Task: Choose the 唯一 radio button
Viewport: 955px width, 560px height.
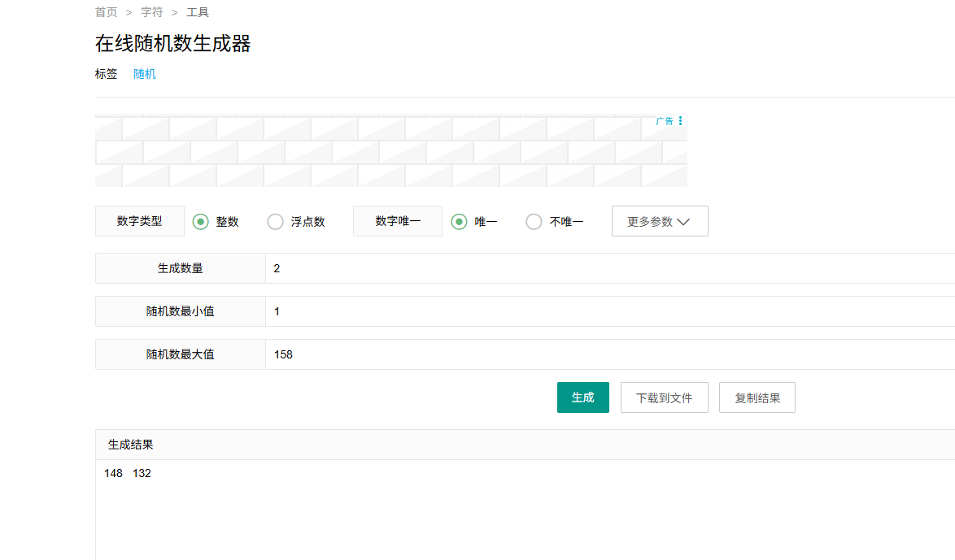Action: click(460, 222)
